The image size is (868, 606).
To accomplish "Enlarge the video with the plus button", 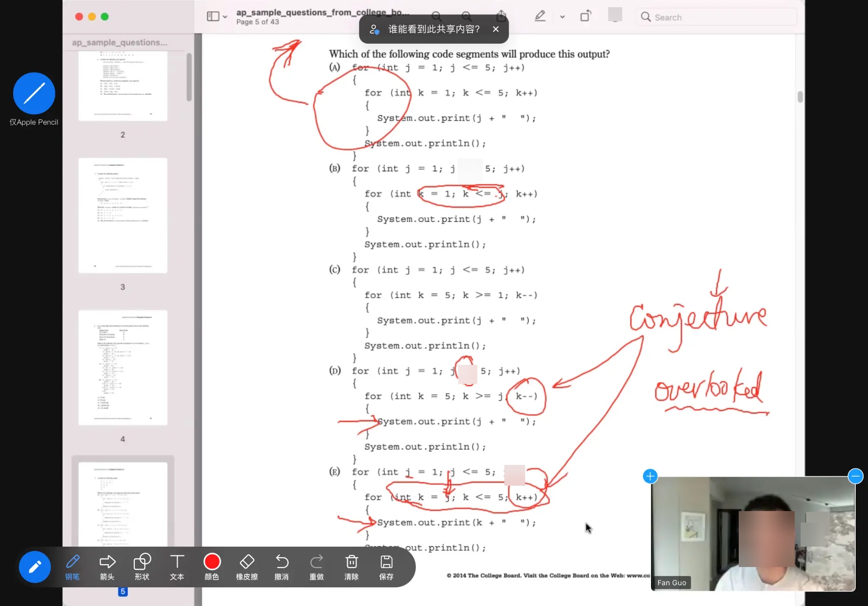I will 650,476.
